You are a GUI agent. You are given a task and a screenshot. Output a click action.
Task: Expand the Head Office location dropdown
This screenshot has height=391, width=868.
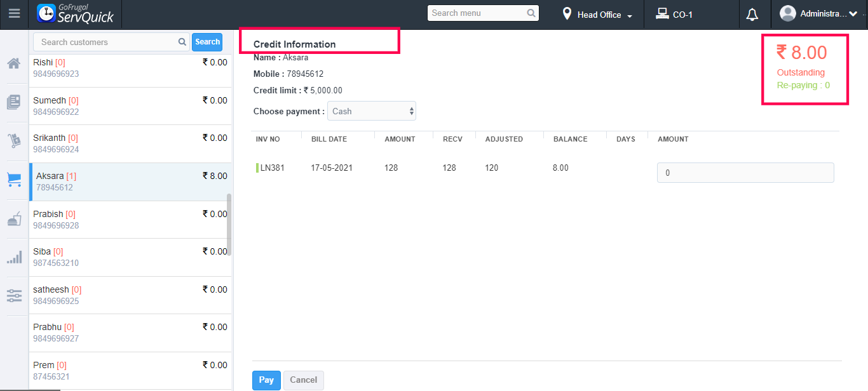point(597,15)
